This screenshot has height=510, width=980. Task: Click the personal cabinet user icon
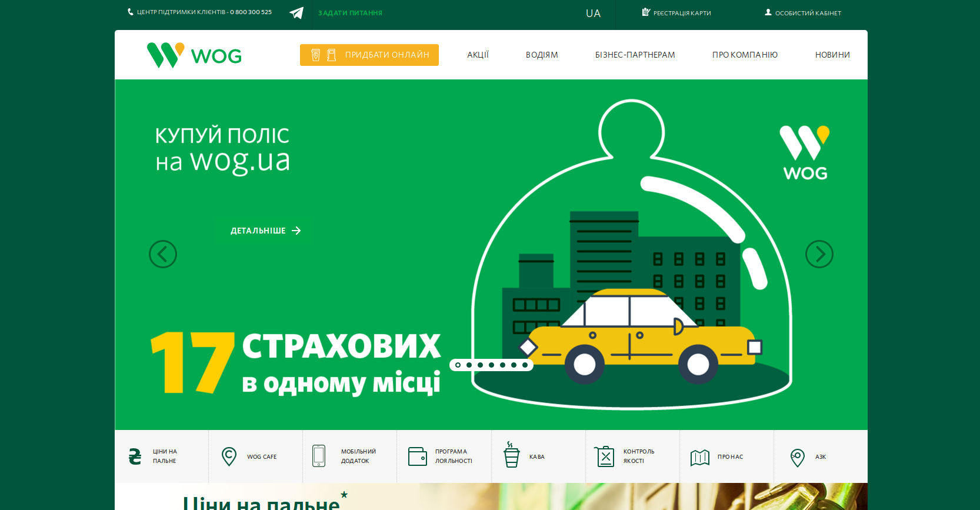(768, 12)
